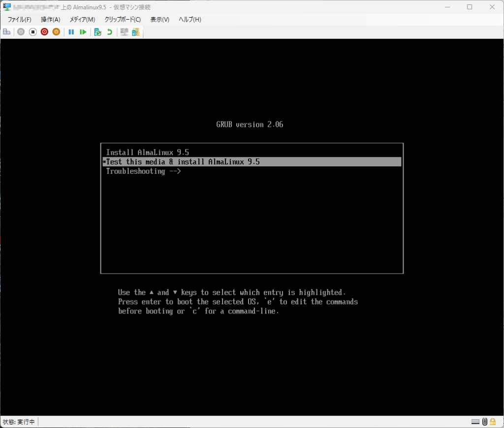The height and width of the screenshot is (428, 504).
Task: Expand the 表示(V) menu
Action: pos(159,20)
